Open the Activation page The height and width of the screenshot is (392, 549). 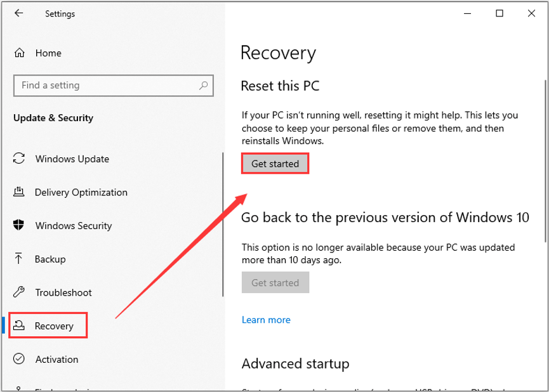57,359
